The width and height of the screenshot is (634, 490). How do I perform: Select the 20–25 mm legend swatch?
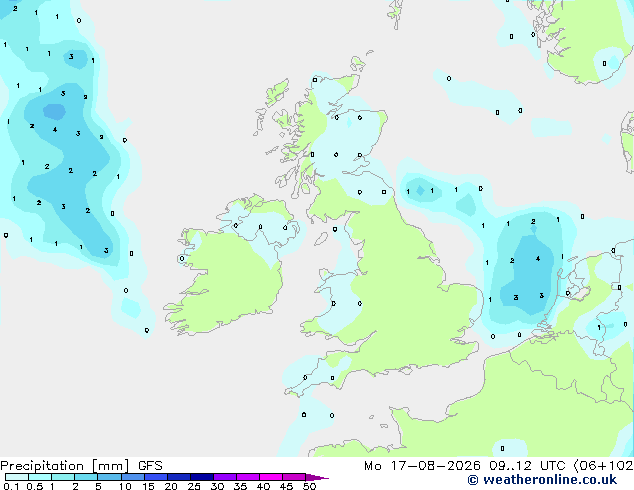178,477
